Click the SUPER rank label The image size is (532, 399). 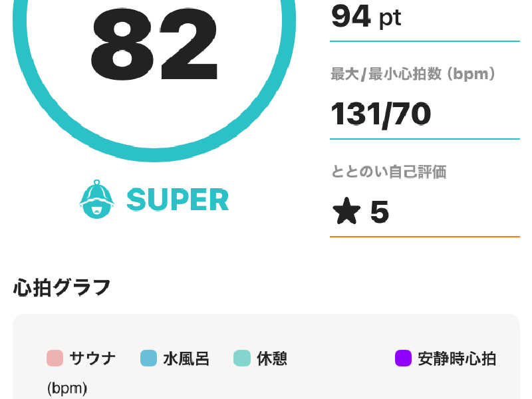click(178, 199)
